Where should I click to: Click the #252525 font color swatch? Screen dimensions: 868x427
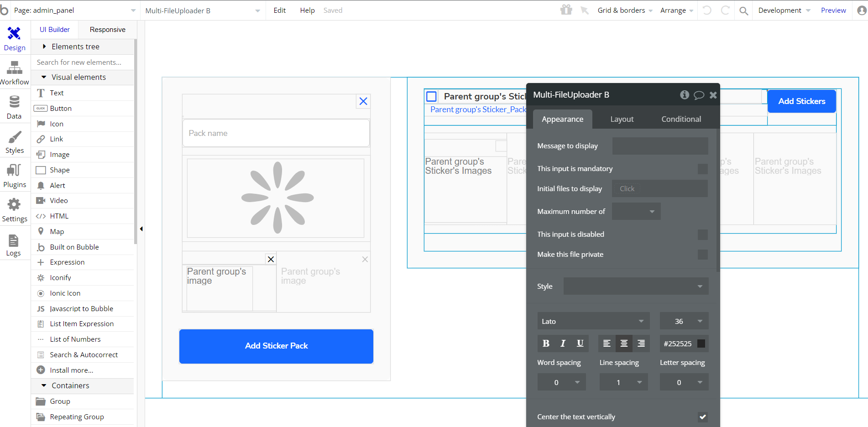pyautogui.click(x=701, y=344)
